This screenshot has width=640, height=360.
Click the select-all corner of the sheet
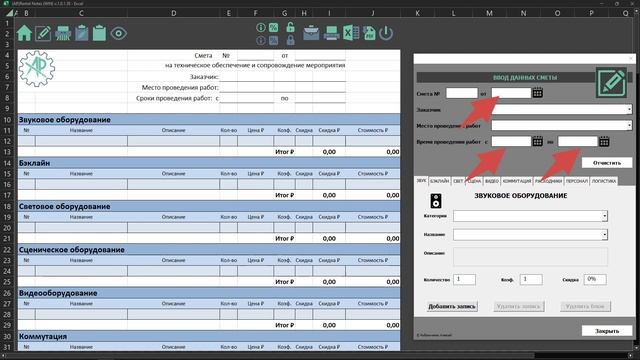tap(8, 13)
